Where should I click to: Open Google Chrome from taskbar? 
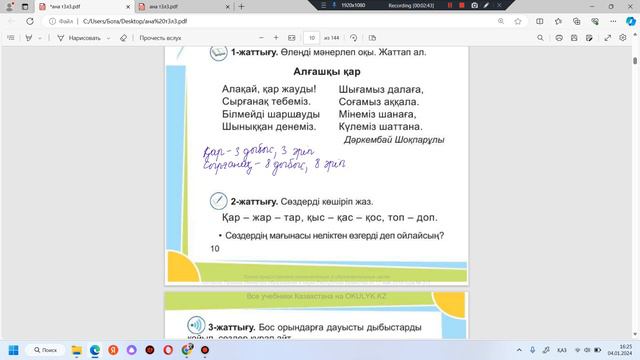[x=187, y=350]
